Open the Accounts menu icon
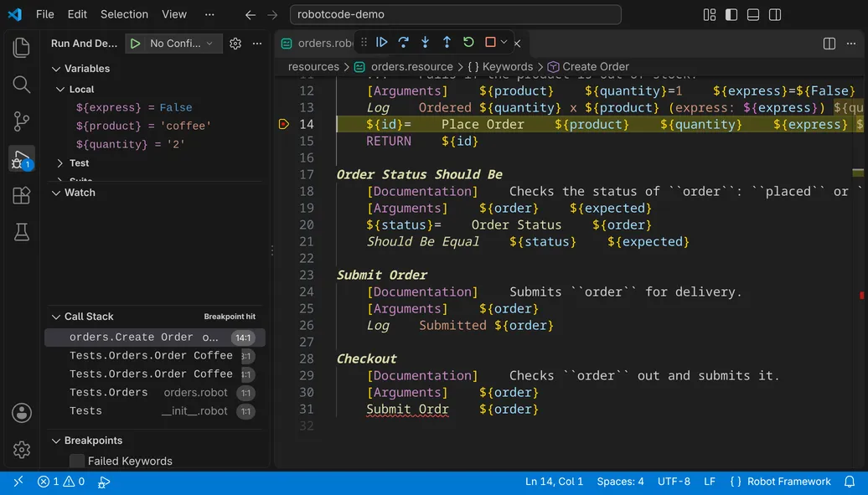This screenshot has height=495, width=868. click(21, 413)
